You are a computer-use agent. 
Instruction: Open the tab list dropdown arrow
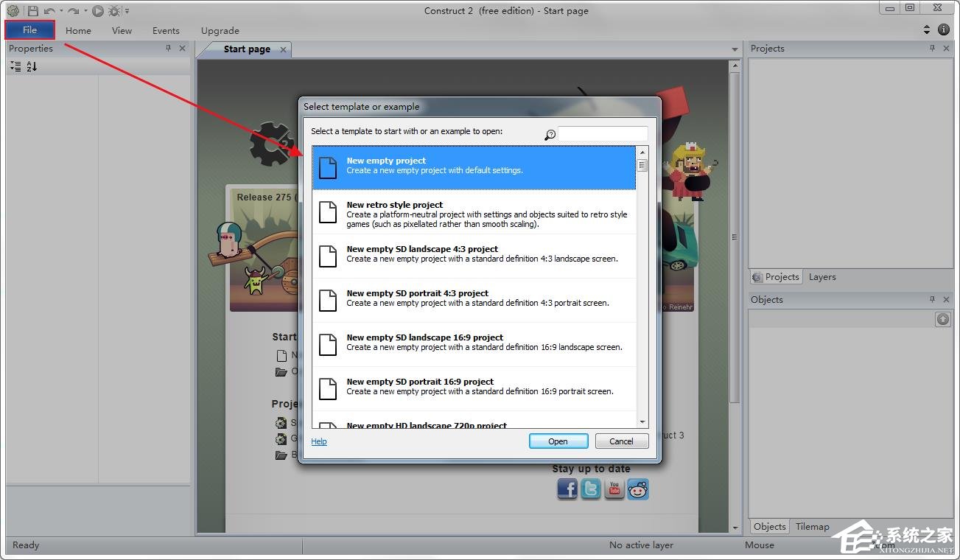pos(734,49)
